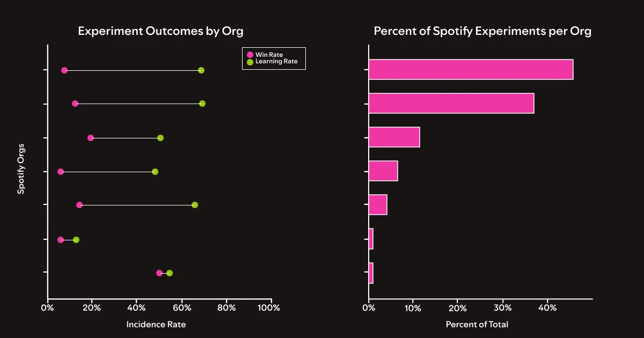Image resolution: width=644 pixels, height=338 pixels.
Task: Select the "Percent of Spotify Experiments per Org" title
Action: 482,31
